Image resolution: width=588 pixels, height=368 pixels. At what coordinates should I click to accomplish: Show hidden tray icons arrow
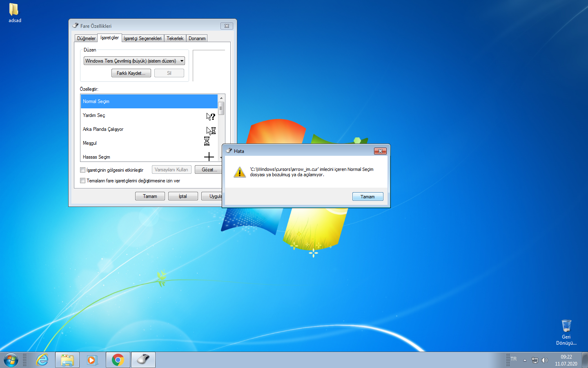[525, 360]
